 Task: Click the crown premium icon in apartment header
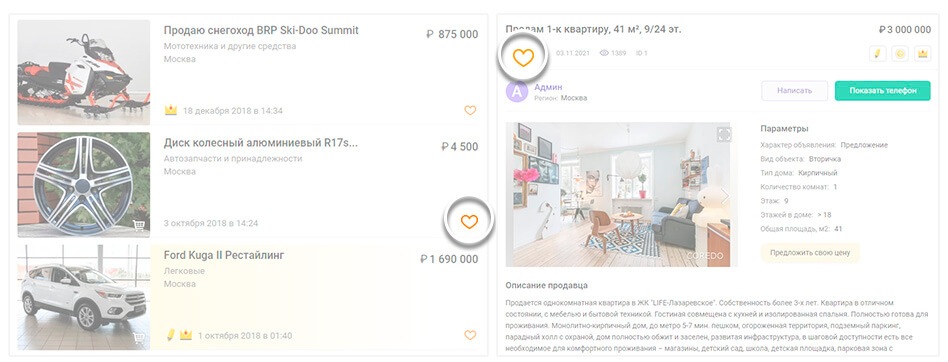[923, 54]
